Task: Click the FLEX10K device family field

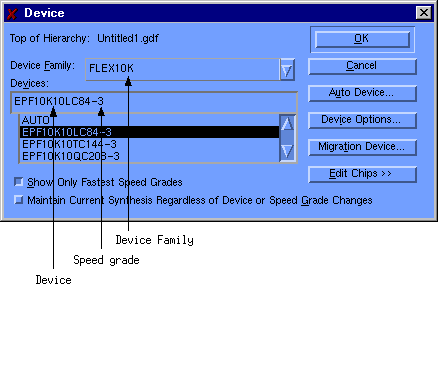Action: [182, 69]
